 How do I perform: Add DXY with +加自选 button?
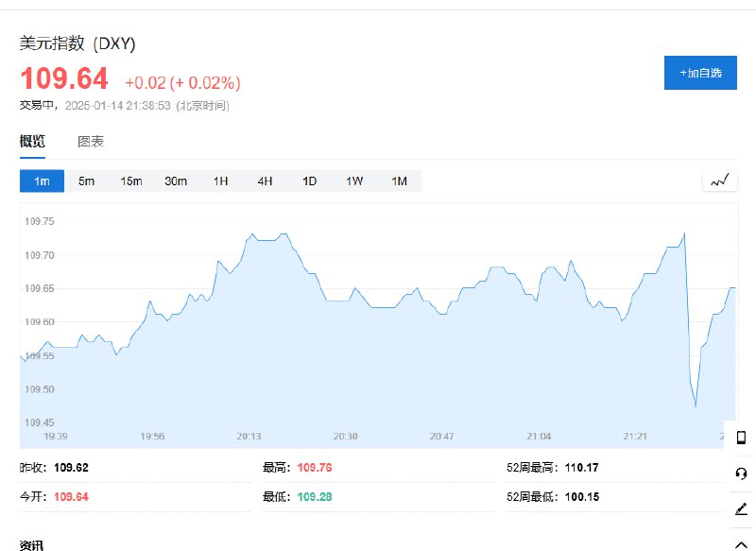(x=700, y=73)
